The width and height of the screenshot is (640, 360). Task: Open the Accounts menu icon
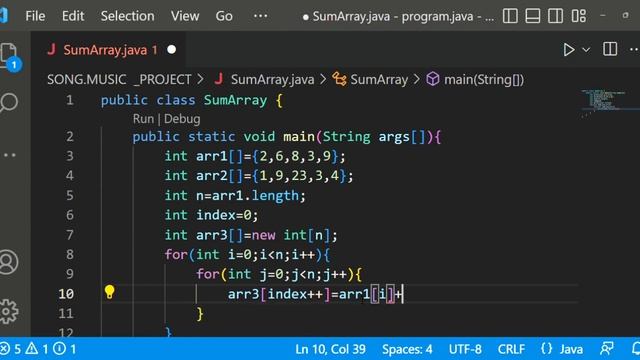[9, 262]
